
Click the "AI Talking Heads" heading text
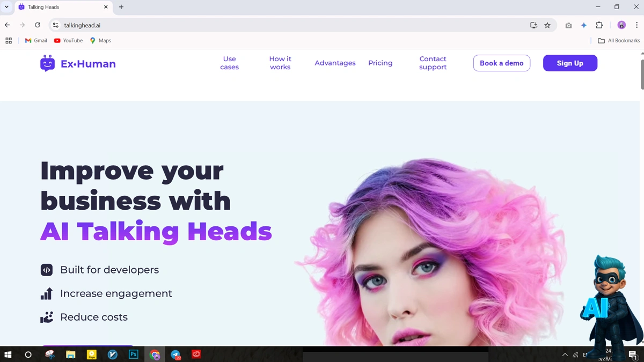pos(156,232)
